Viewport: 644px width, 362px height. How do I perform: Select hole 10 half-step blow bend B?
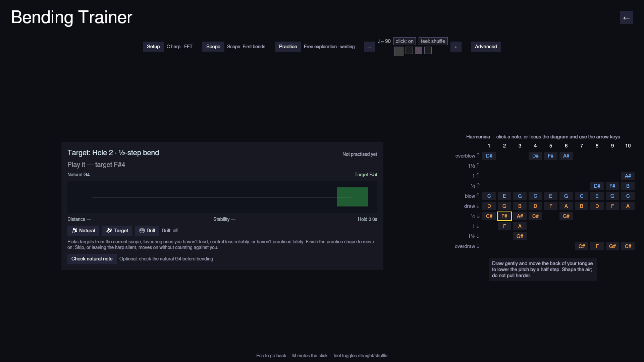(628, 186)
